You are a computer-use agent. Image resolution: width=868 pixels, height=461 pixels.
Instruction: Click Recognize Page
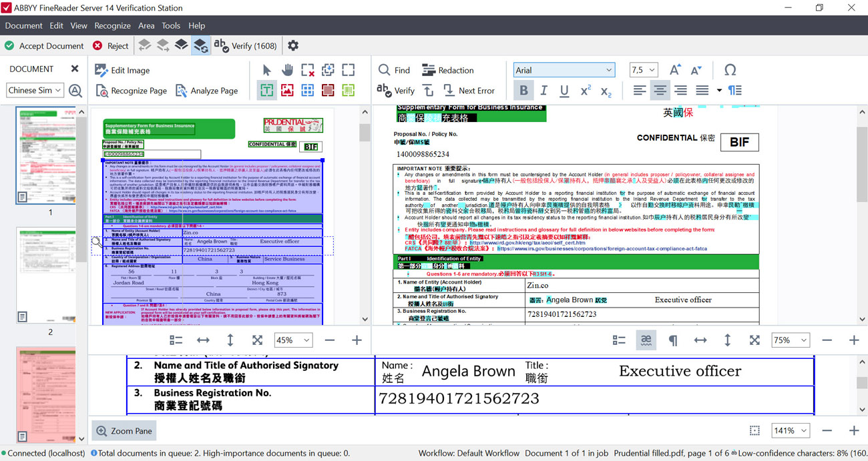coord(131,90)
